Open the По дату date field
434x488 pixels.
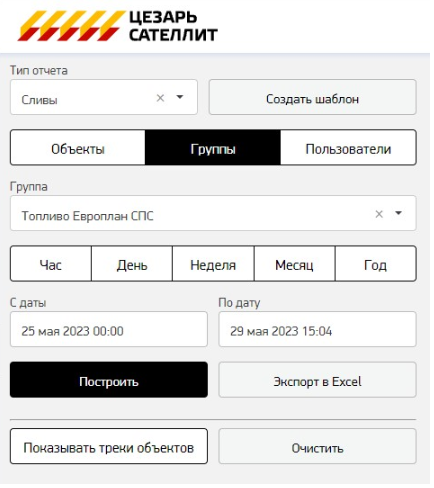[x=317, y=329]
